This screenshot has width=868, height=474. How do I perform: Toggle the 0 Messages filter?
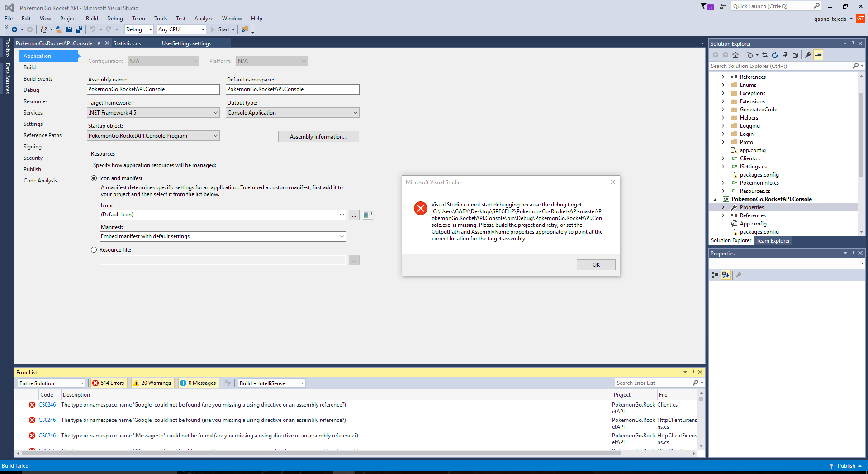point(198,383)
